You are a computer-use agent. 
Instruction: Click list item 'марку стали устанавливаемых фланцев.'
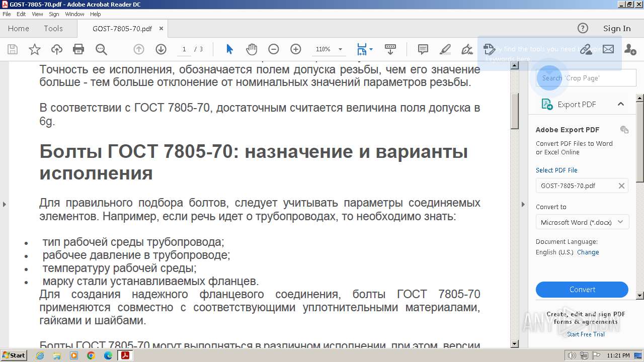[x=150, y=281]
